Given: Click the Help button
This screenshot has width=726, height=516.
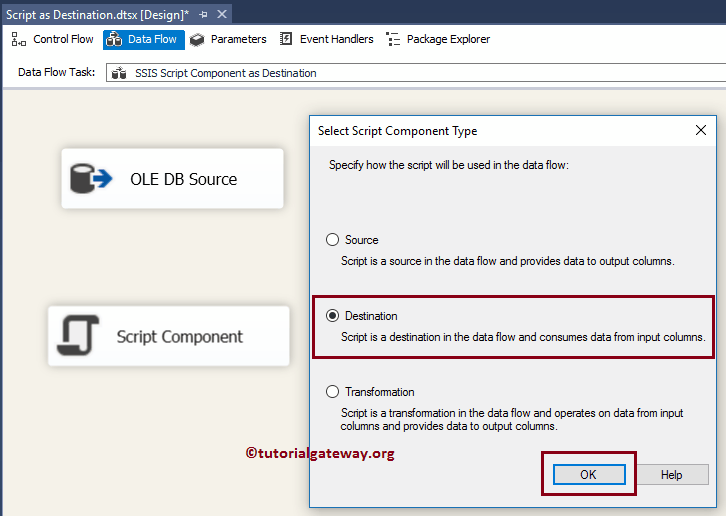Looking at the screenshot, I should click(671, 474).
